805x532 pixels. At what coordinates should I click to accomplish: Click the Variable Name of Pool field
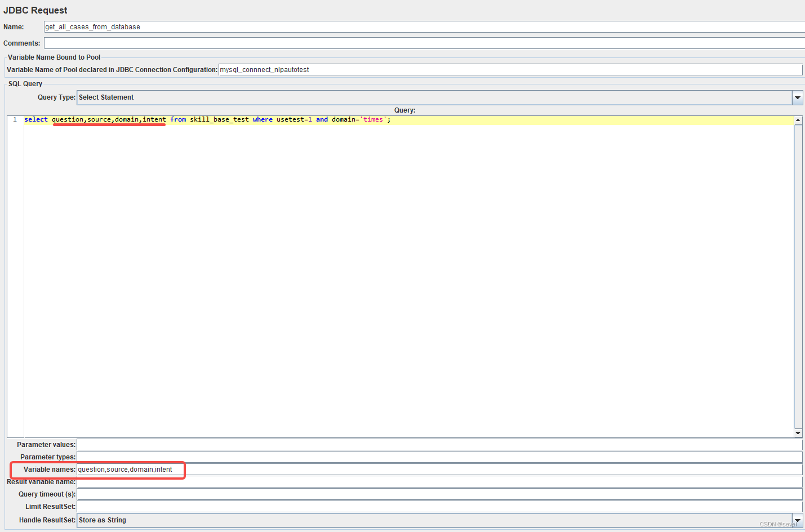click(394, 69)
